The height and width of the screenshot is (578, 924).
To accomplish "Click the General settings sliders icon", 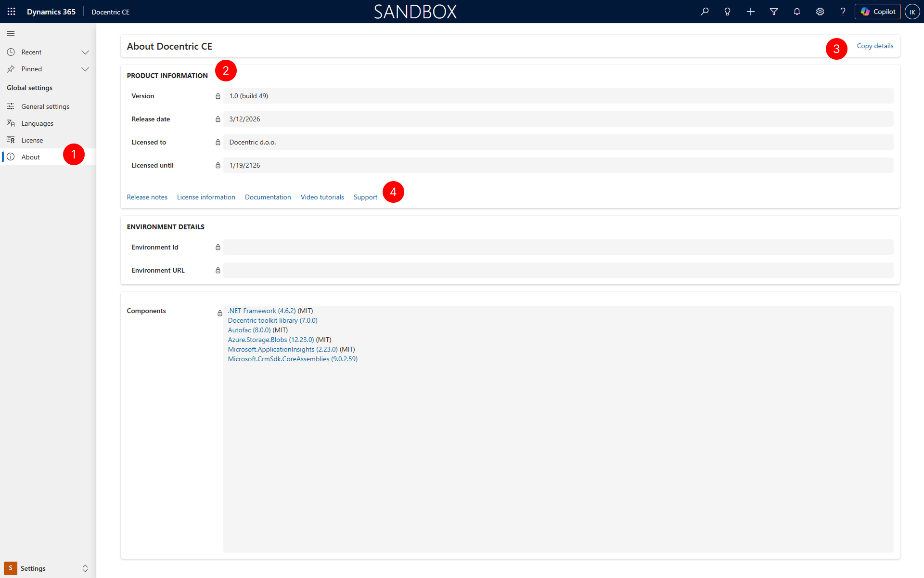I will (11, 106).
